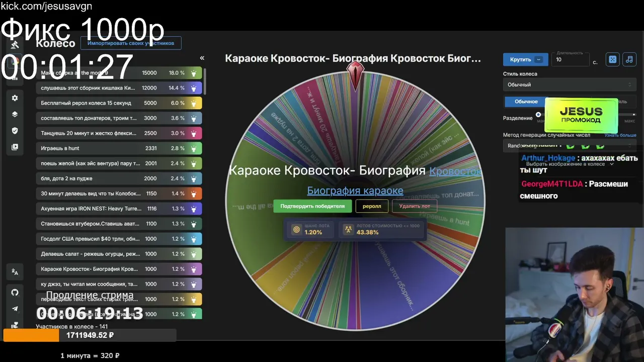Open the random generation method dropdown
The height and width of the screenshot is (362, 644).
570,146
